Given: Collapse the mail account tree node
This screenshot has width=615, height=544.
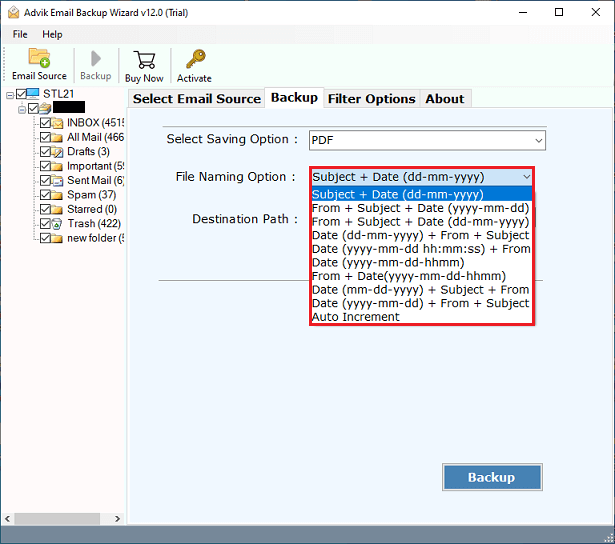Looking at the screenshot, I should pyautogui.click(x=22, y=109).
